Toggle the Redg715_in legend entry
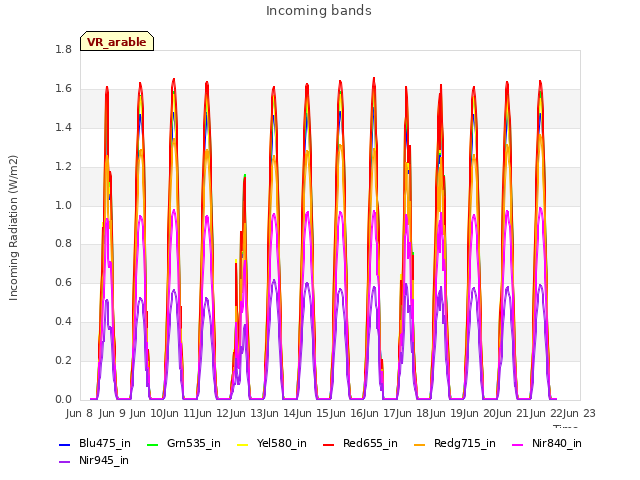The image size is (640, 480). click(455, 443)
